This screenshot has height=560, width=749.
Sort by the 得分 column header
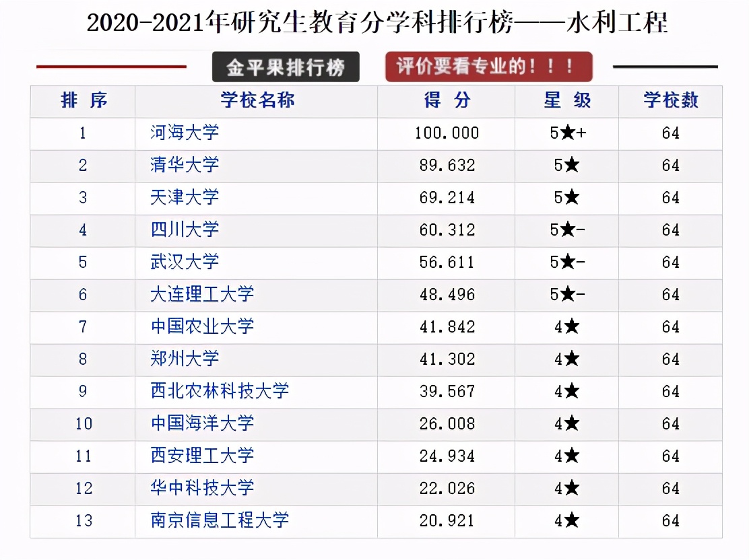[446, 101]
